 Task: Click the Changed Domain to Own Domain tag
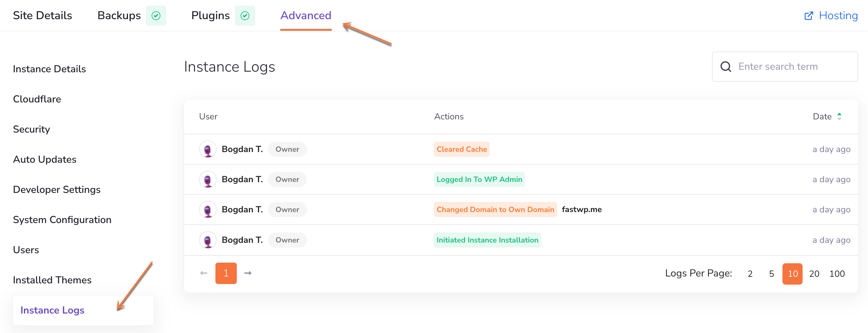tap(495, 210)
